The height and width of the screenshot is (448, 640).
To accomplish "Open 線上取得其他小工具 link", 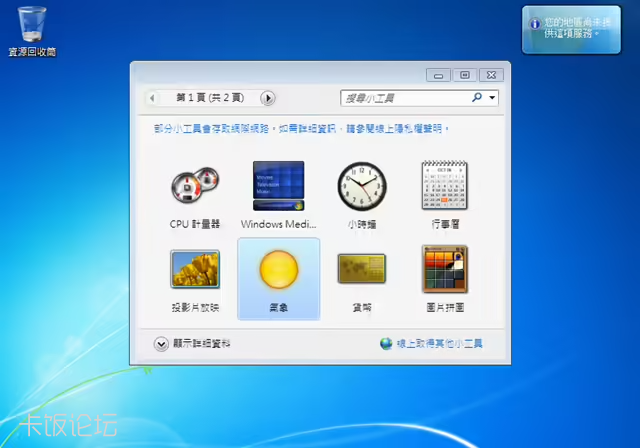I will 440,344.
